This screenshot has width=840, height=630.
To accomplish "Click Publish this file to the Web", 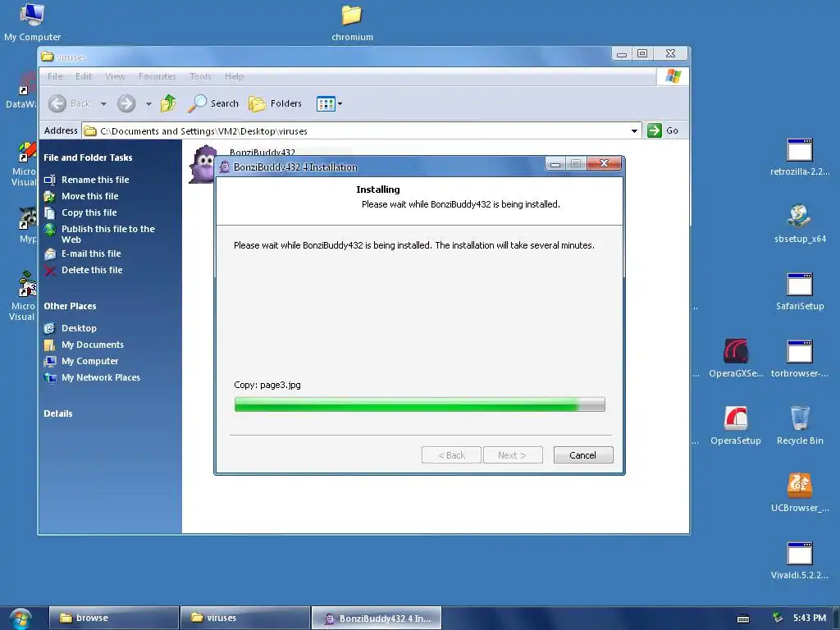I will tap(107, 234).
